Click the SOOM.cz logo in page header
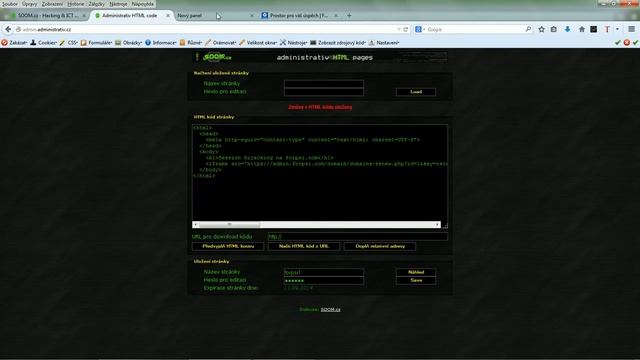The width and height of the screenshot is (640, 360). coord(216,57)
